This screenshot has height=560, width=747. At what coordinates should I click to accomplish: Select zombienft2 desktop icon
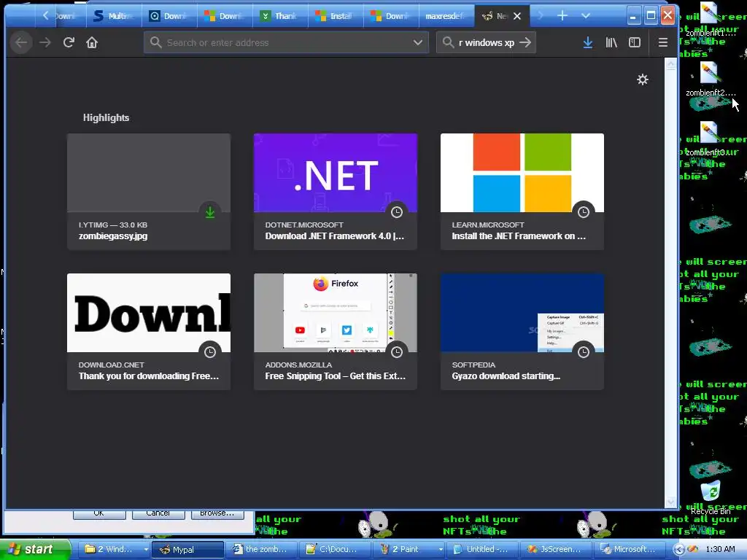click(x=711, y=79)
